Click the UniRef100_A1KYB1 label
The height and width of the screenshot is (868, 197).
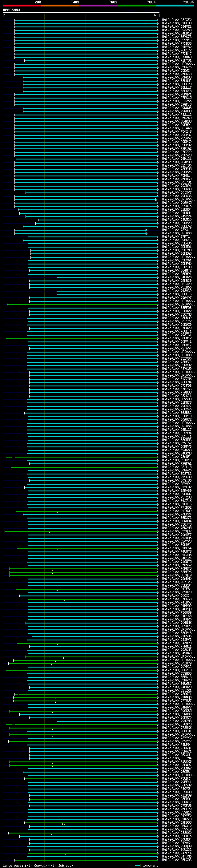coord(176,61)
